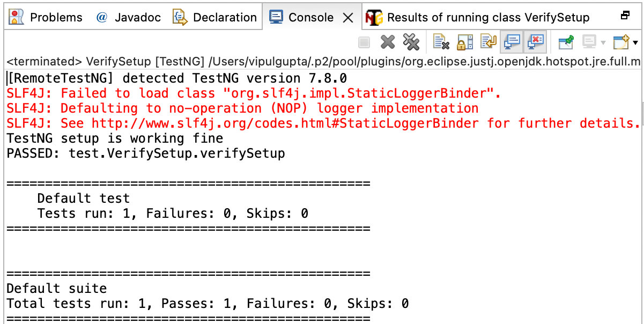
Task: Remove the terminated launch
Action: (x=388, y=42)
